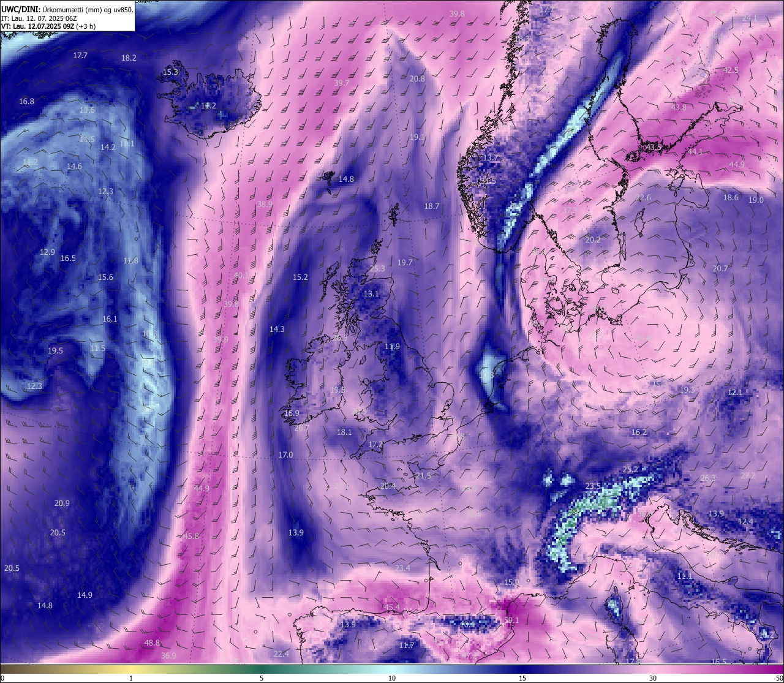The height and width of the screenshot is (683, 784).
Task: Click the 23.4 value over France
Action: (402, 568)
